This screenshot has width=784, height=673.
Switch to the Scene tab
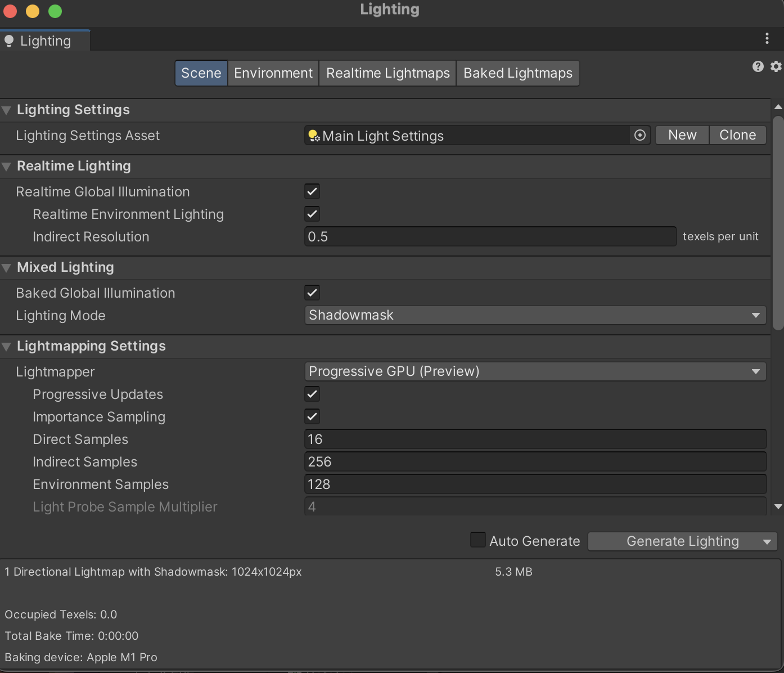201,73
